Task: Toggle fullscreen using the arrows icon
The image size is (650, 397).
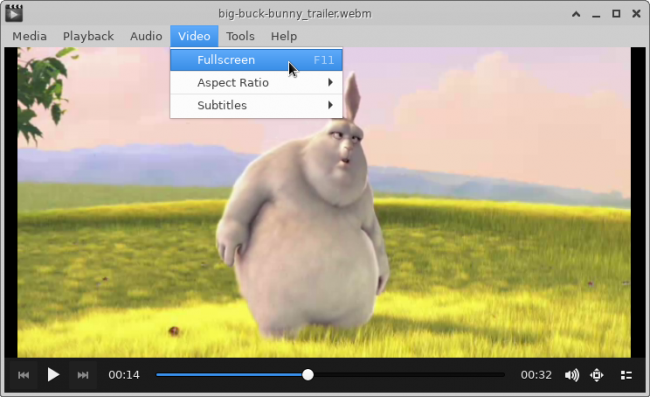Action: pos(597,375)
